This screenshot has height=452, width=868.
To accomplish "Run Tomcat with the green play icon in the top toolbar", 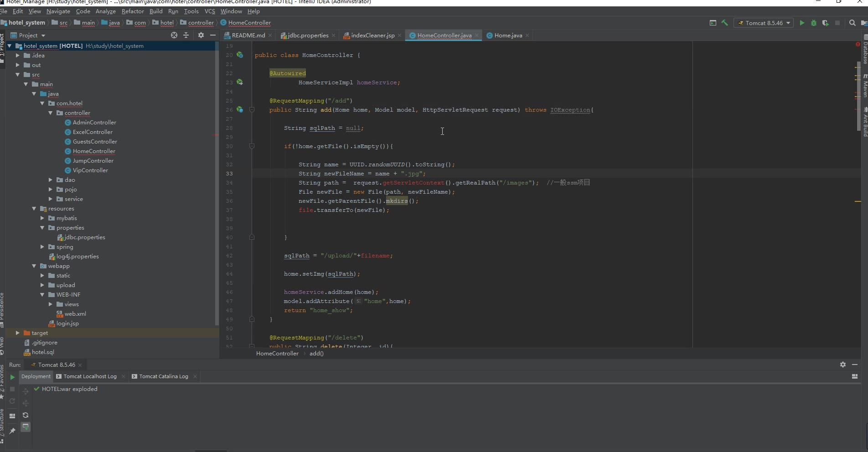I will coord(802,23).
